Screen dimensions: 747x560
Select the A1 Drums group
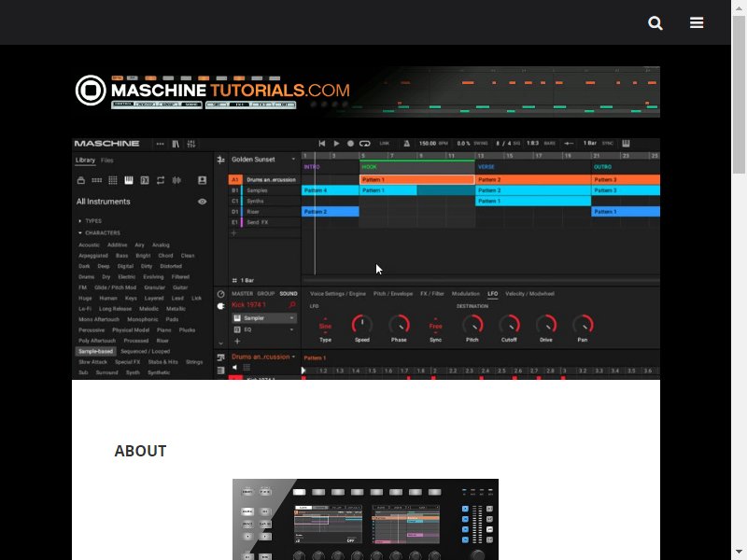(264, 180)
